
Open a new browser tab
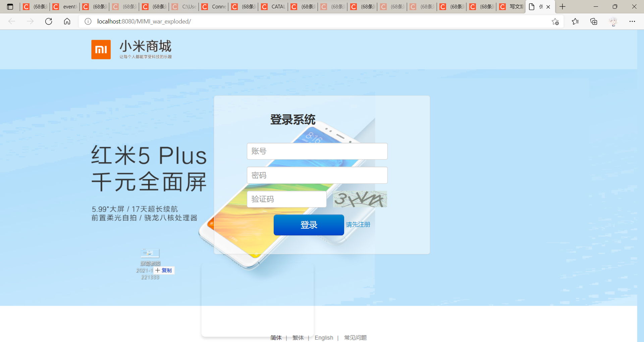point(562,6)
